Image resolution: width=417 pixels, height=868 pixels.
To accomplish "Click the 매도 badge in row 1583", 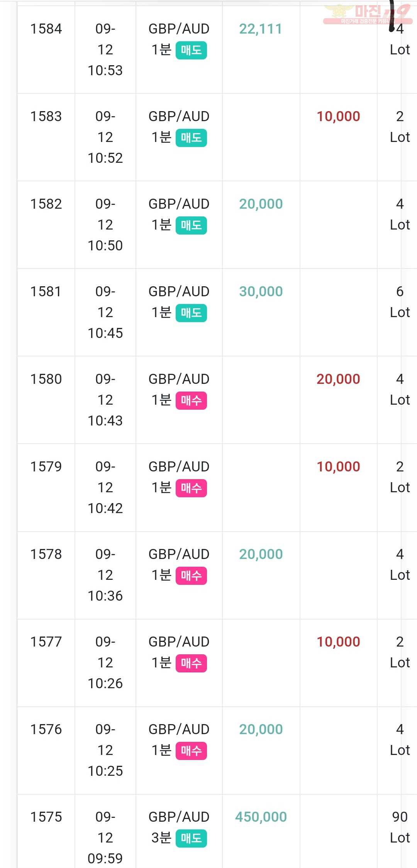I will 191,138.
